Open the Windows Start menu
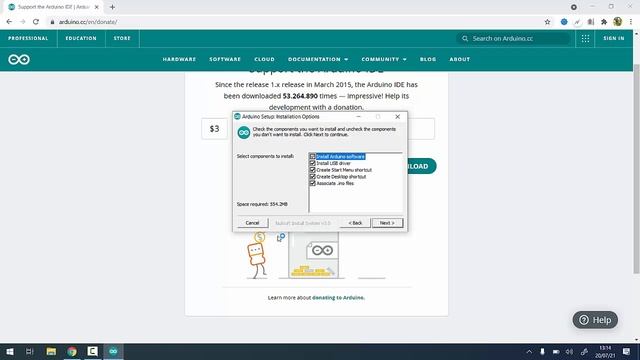This screenshot has height=360, width=640. [10, 351]
